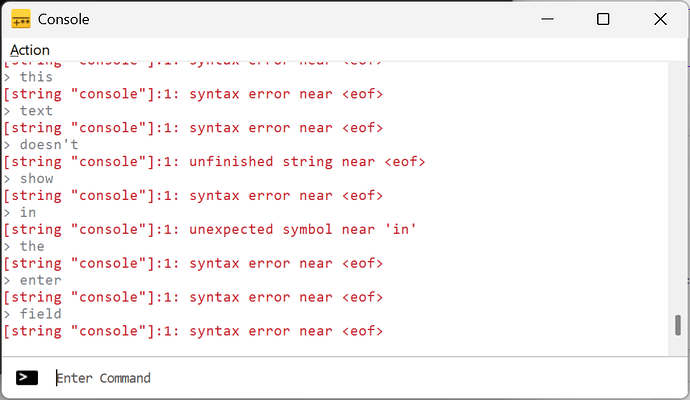Select the "> in" command line
Screen dimensions: 690x400
click(20, 213)
